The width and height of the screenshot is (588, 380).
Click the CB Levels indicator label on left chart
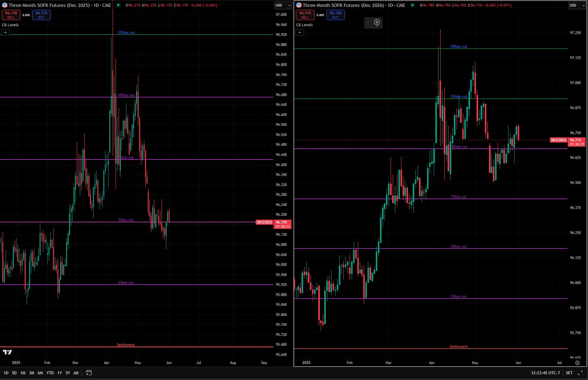point(10,25)
